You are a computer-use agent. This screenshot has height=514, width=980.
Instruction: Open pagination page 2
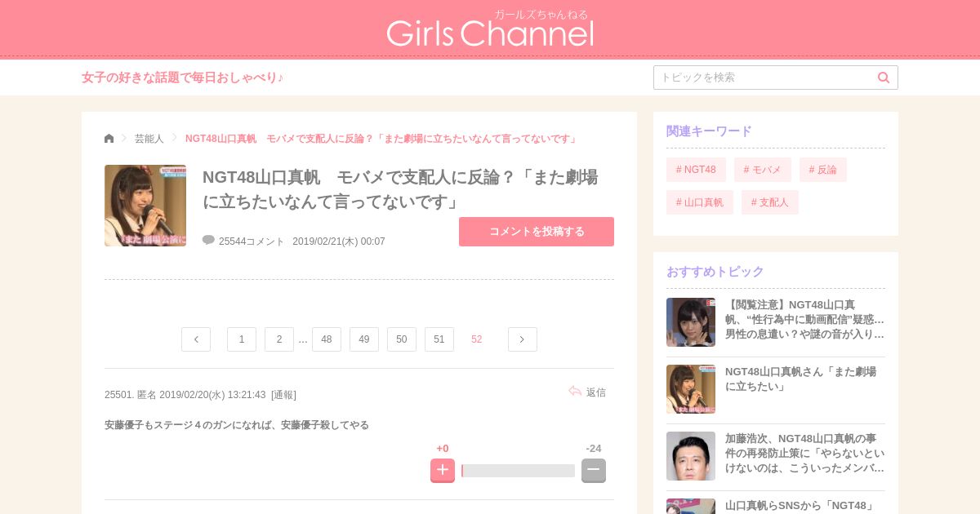click(x=279, y=339)
